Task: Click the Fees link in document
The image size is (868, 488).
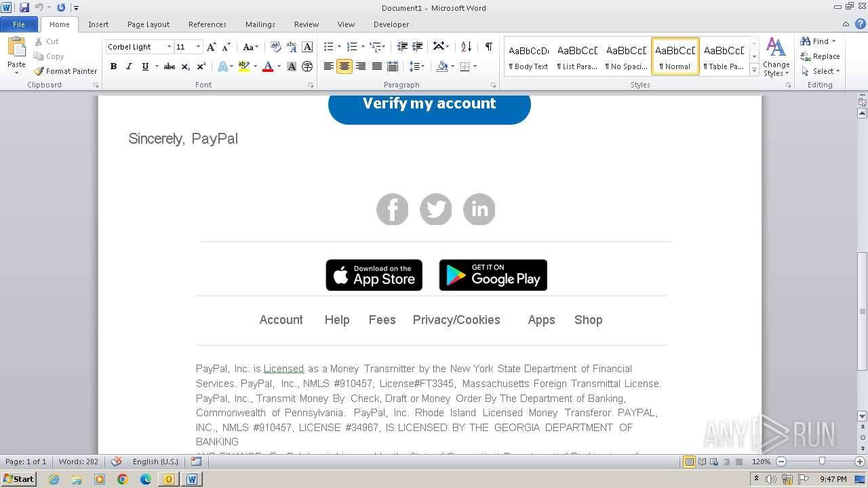Action: pyautogui.click(x=382, y=320)
